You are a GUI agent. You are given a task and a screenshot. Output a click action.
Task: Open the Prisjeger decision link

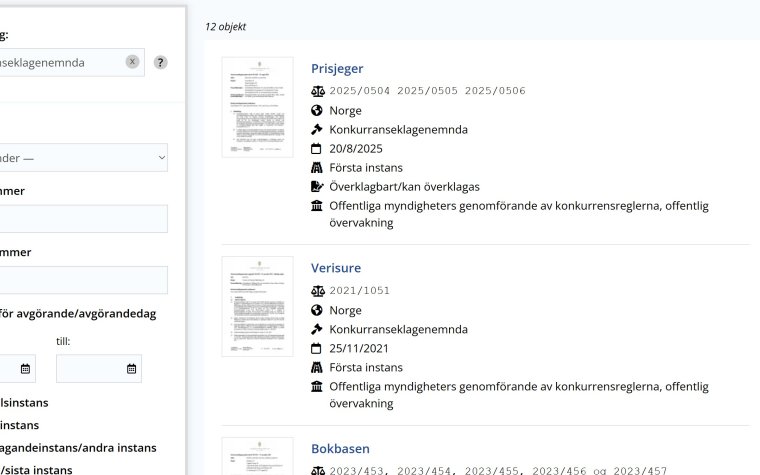pyautogui.click(x=337, y=69)
